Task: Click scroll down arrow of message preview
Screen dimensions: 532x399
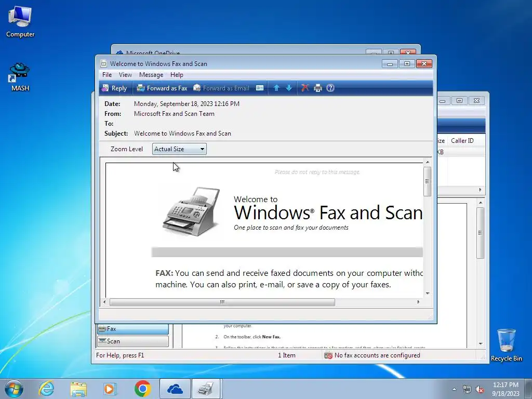Action: (428, 294)
